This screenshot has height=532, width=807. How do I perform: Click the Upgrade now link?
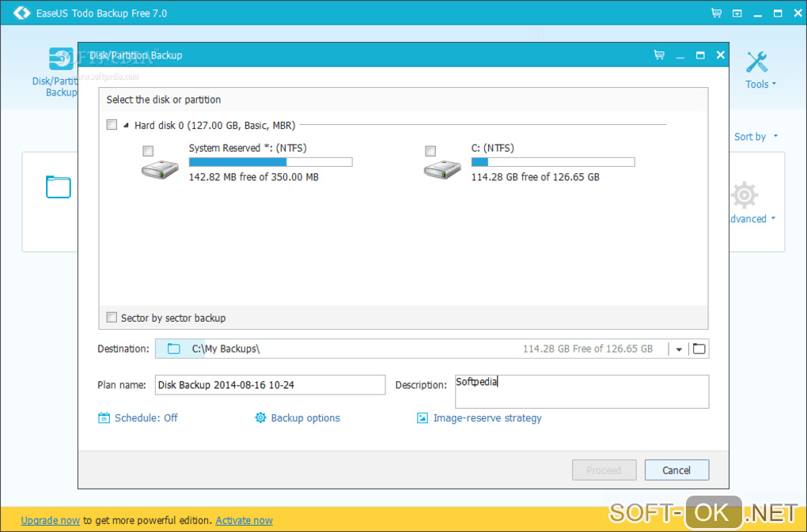click(51, 520)
